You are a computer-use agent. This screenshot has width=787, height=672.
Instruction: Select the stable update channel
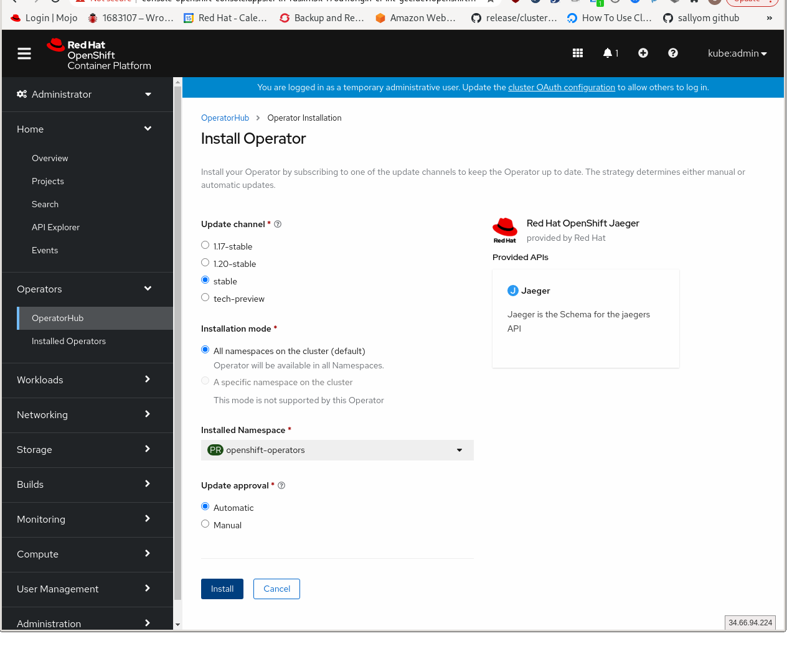click(205, 280)
